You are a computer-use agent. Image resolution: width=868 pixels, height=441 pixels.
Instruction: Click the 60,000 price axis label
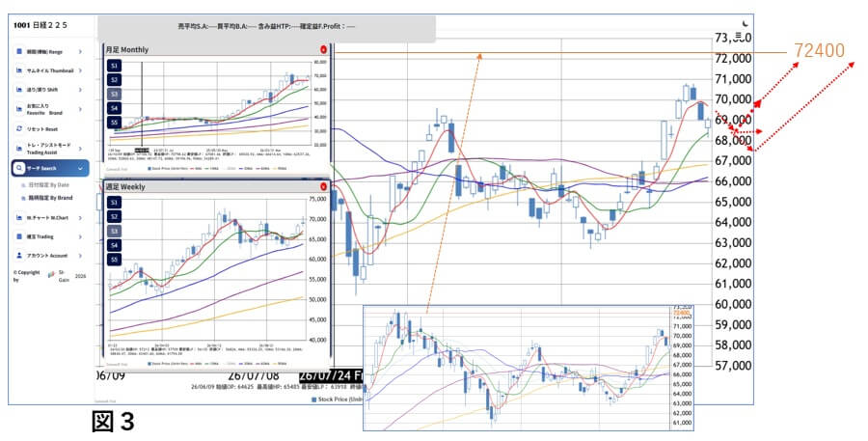pos(733,304)
